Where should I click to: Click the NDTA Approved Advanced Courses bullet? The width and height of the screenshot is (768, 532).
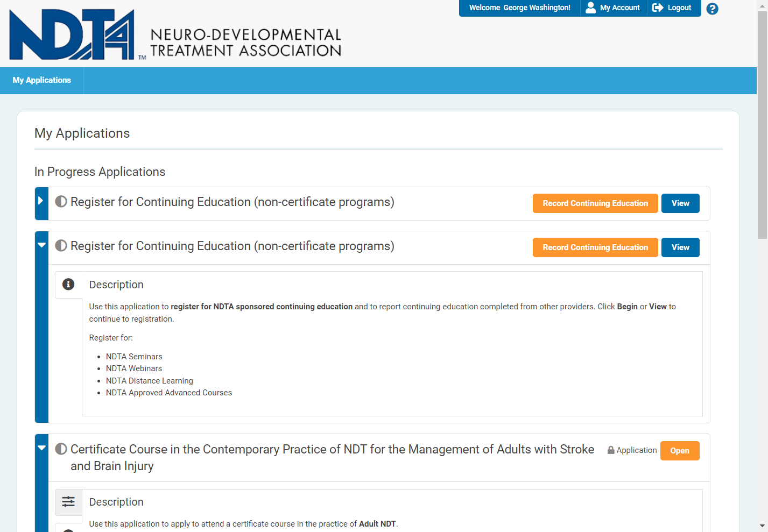pos(169,393)
